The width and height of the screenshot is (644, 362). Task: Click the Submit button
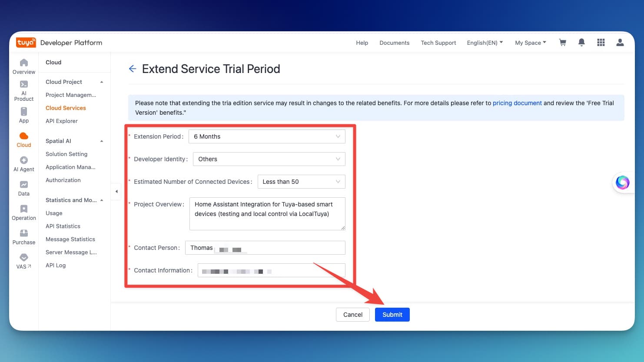pos(392,315)
